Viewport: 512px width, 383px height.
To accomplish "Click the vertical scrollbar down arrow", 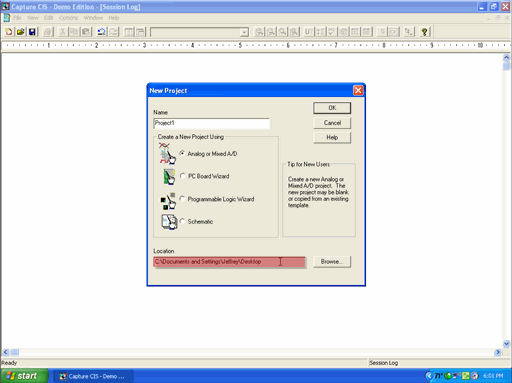I will [x=506, y=343].
